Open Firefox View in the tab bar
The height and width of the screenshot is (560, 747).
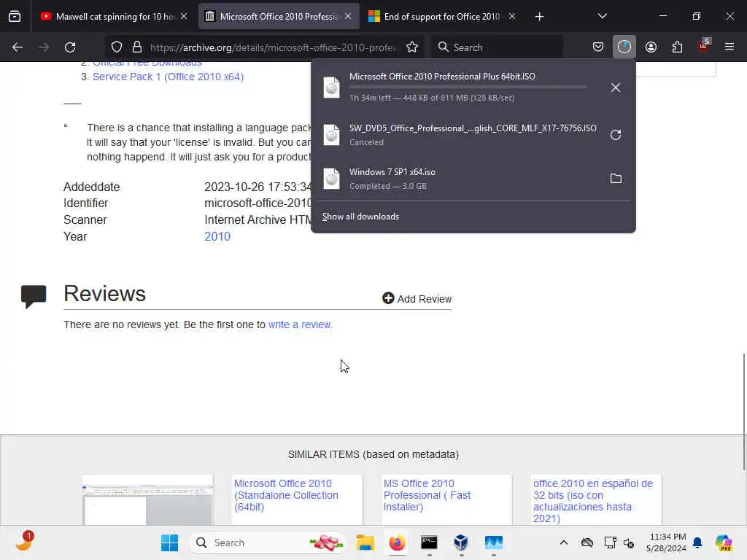click(x=15, y=17)
